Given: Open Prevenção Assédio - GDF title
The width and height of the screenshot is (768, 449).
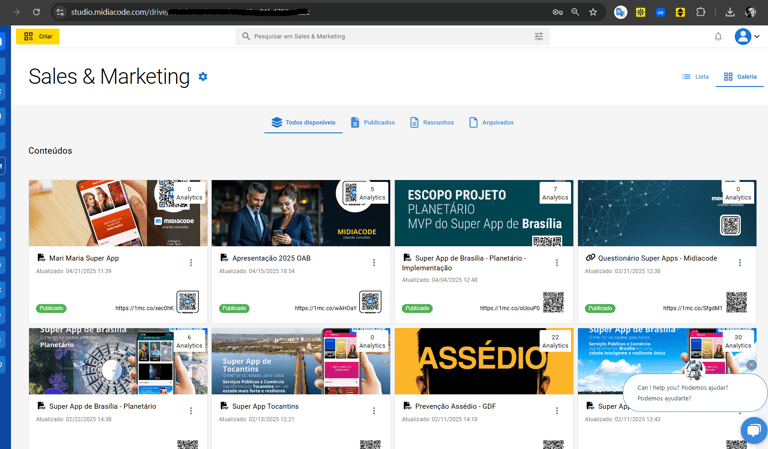Looking at the screenshot, I should point(456,406).
